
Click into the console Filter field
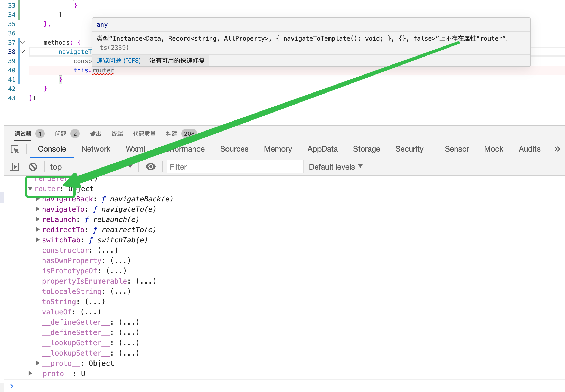(235, 167)
